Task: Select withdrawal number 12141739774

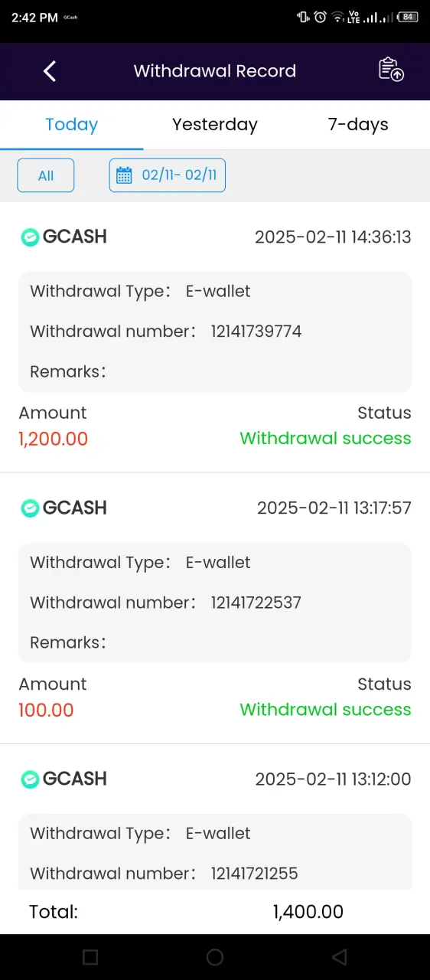Action: click(256, 332)
